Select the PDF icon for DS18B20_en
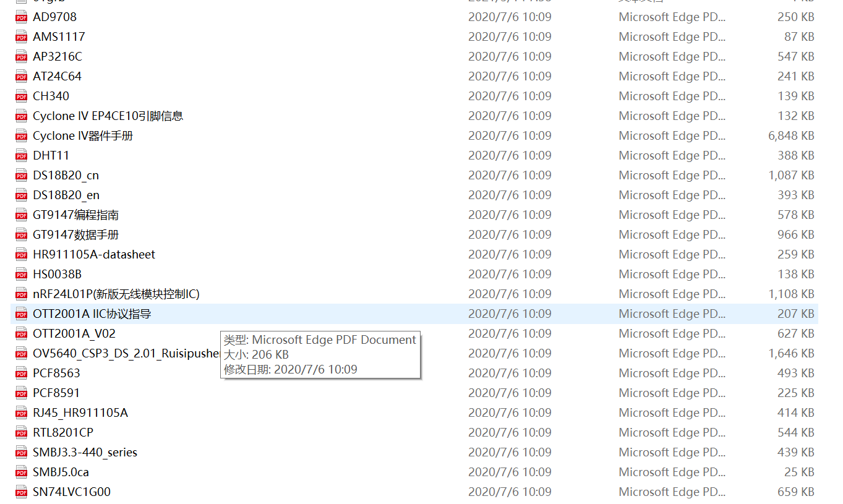Viewport: 843px width, 504px height. pyautogui.click(x=22, y=195)
